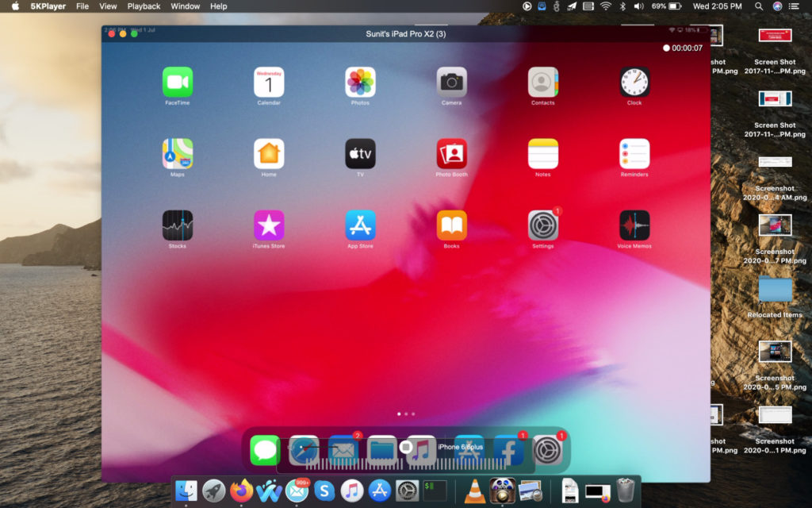Open the Clock app on the iPad
This screenshot has height=508, width=812.
634,82
